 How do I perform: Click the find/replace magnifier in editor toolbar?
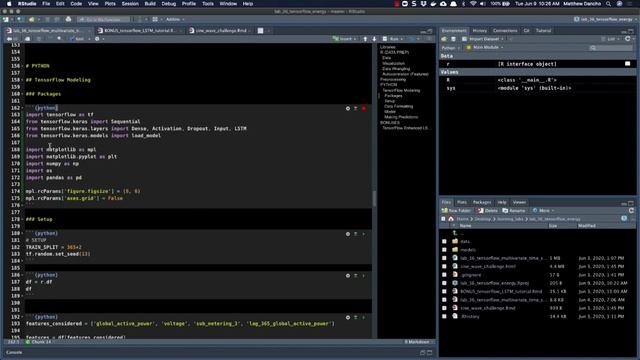[x=59, y=39]
